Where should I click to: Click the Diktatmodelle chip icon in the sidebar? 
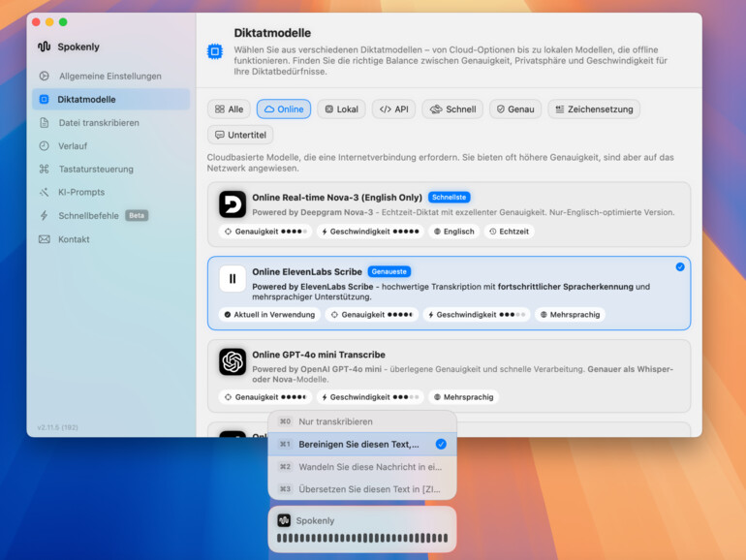point(44,100)
